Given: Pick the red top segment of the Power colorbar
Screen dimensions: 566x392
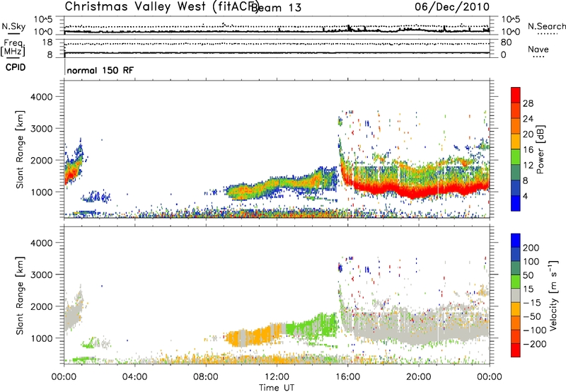Looking at the screenshot, I should tap(516, 95).
